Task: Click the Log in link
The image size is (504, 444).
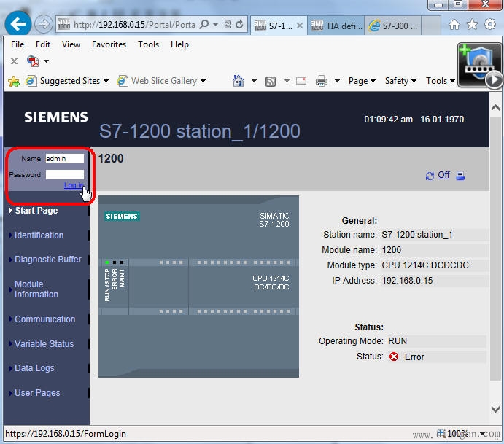Action: [74, 186]
